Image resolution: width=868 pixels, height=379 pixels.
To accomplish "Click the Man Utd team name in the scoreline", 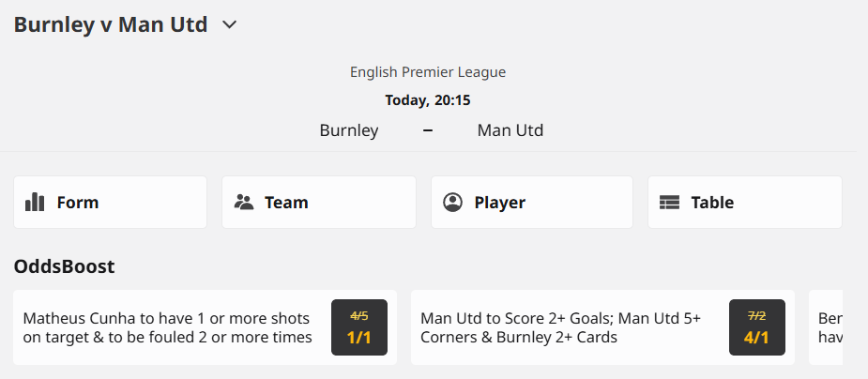I will tap(510, 130).
